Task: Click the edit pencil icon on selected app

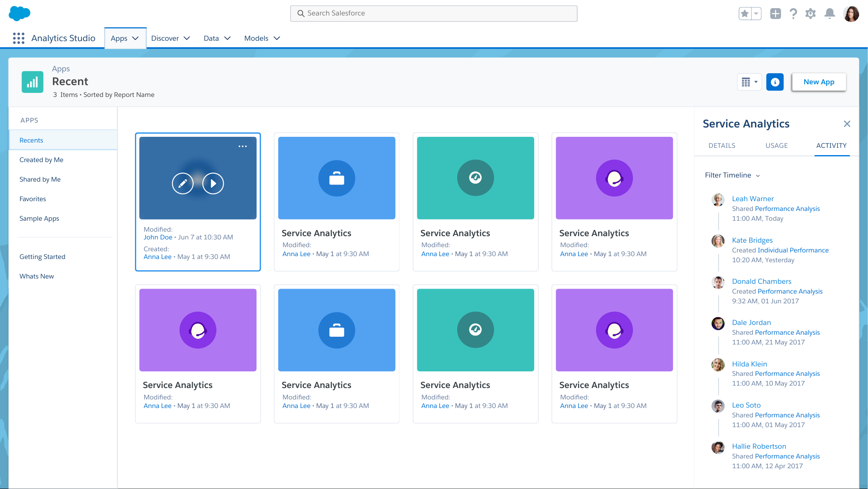Action: click(183, 184)
